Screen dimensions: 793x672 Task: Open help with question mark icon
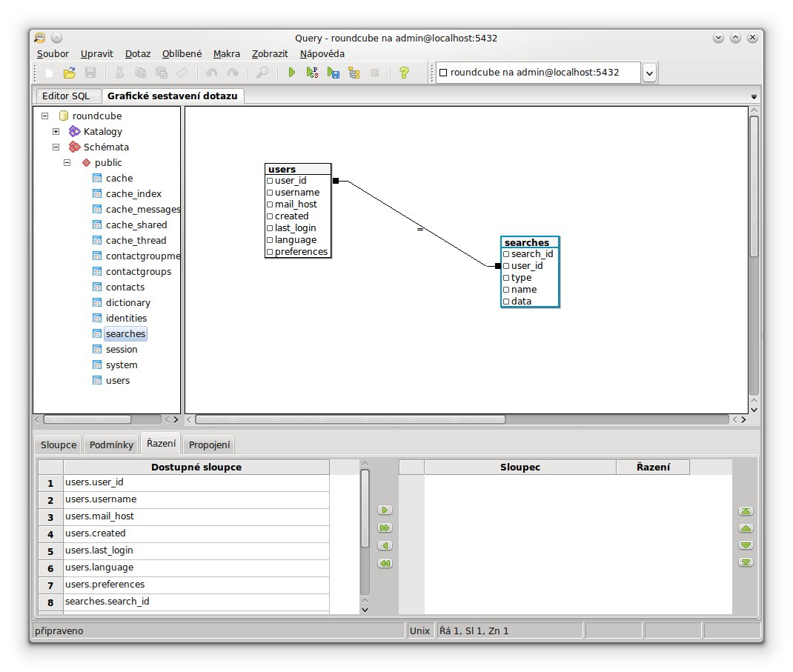tap(404, 73)
